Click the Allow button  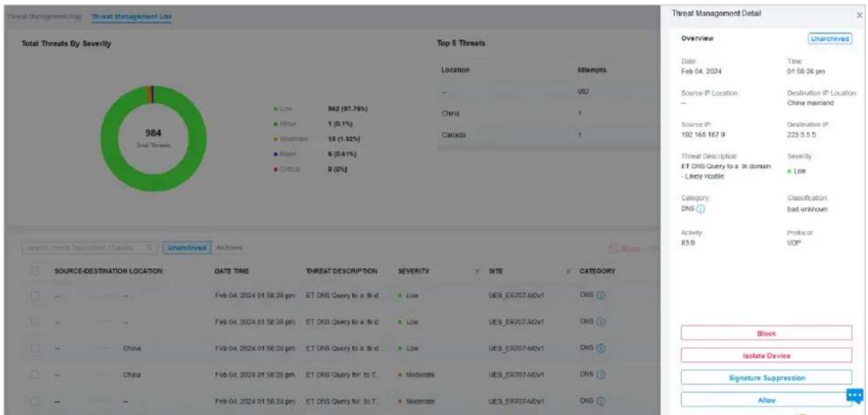[x=766, y=400]
